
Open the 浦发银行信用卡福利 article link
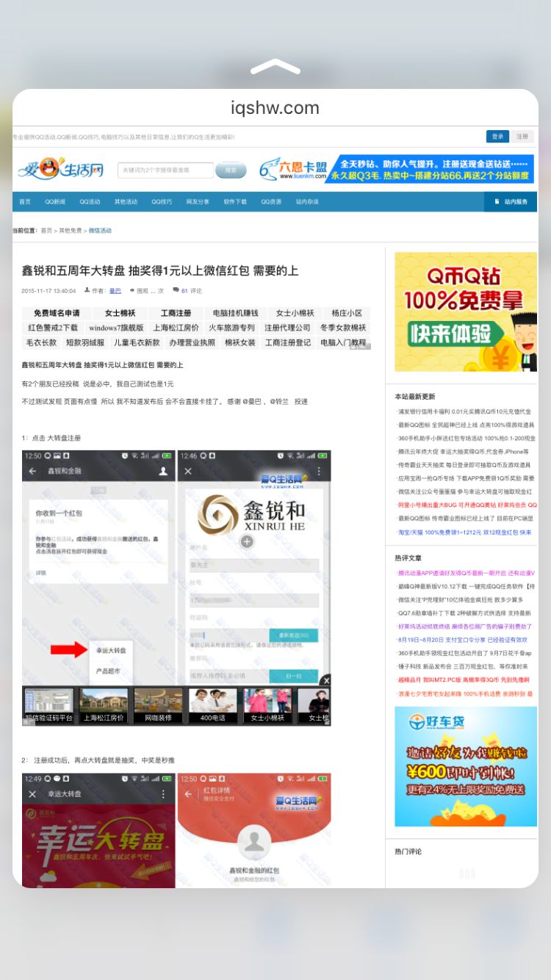(464, 411)
